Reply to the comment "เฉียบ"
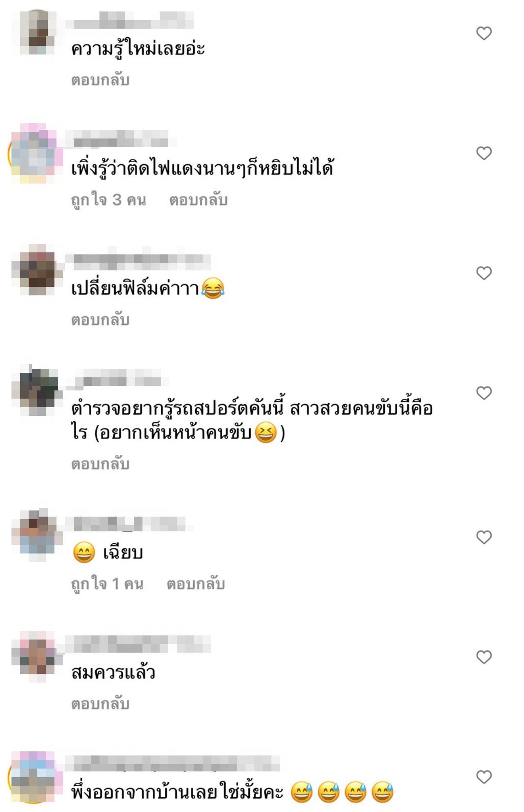524x812 pixels. [x=196, y=584]
